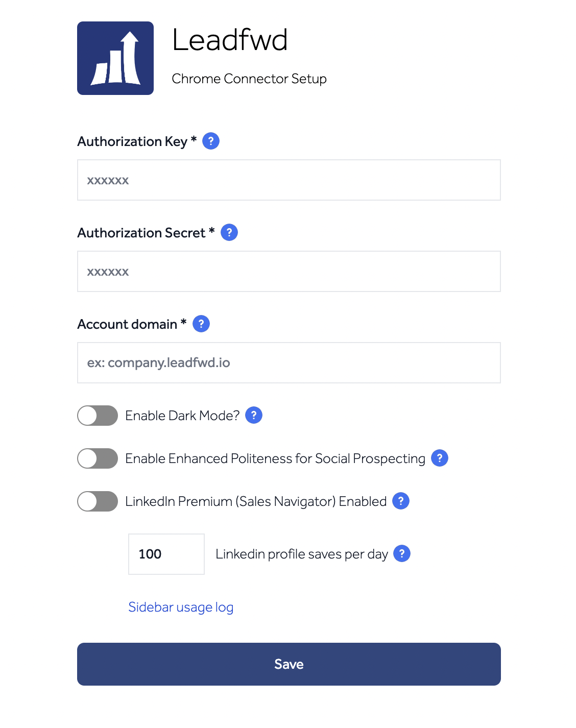The image size is (576, 728).
Task: Click help icon for profile saves per day
Action: click(402, 553)
